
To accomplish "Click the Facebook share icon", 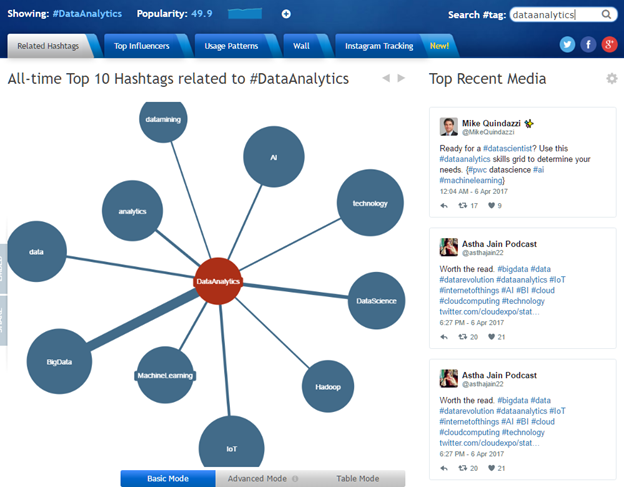I will (588, 45).
